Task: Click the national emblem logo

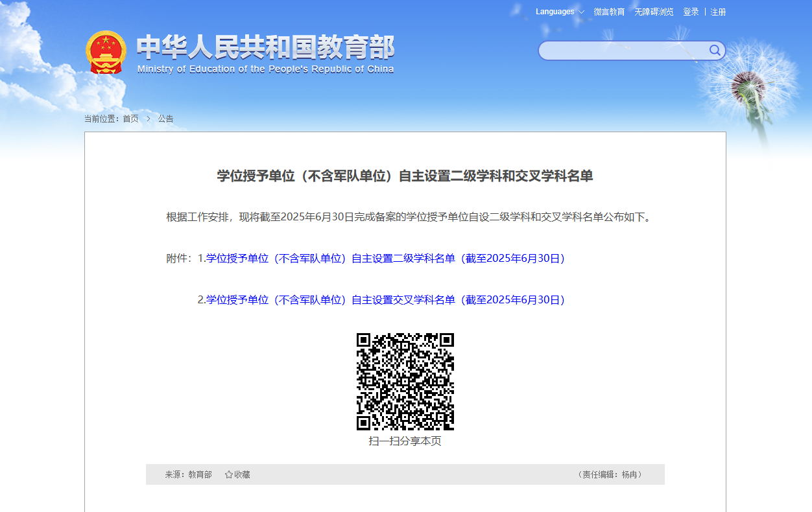Action: coord(106,52)
